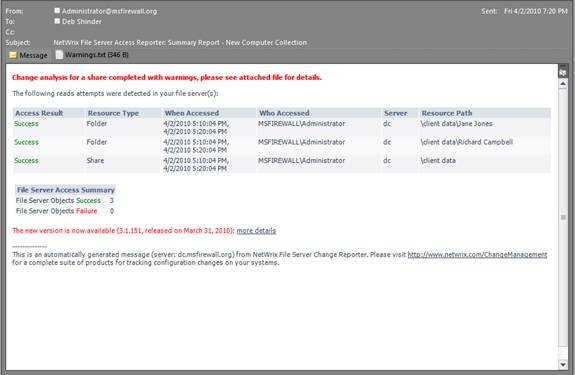Click the icon above the scrollbar up arrow
Screen dimensions: 575x375
point(563,72)
